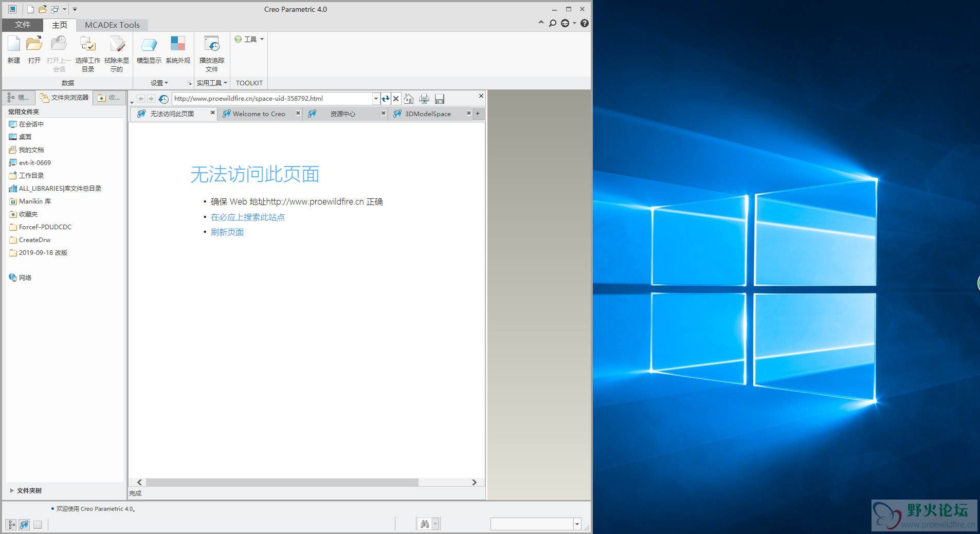Viewport: 980px width, 534px height.
Task: Click the browser home icon
Action: (409, 99)
